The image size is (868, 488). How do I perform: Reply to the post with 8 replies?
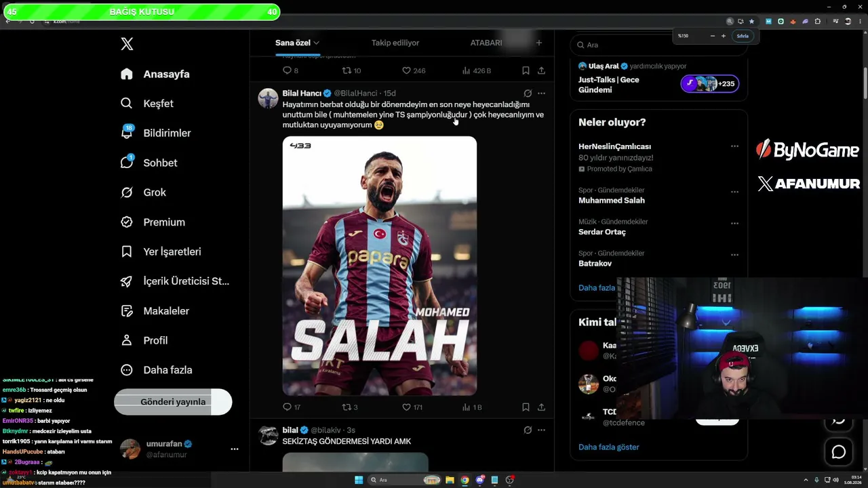pyautogui.click(x=287, y=70)
